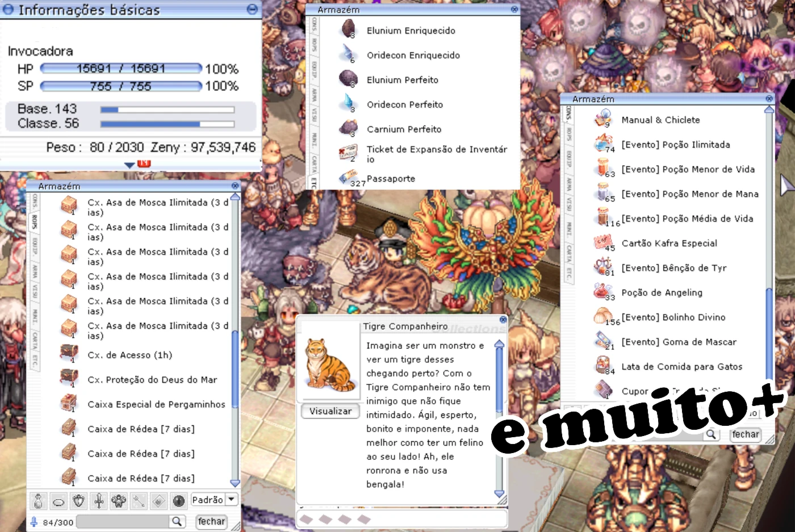
Task: Click the HP bar
Action: pos(121,69)
